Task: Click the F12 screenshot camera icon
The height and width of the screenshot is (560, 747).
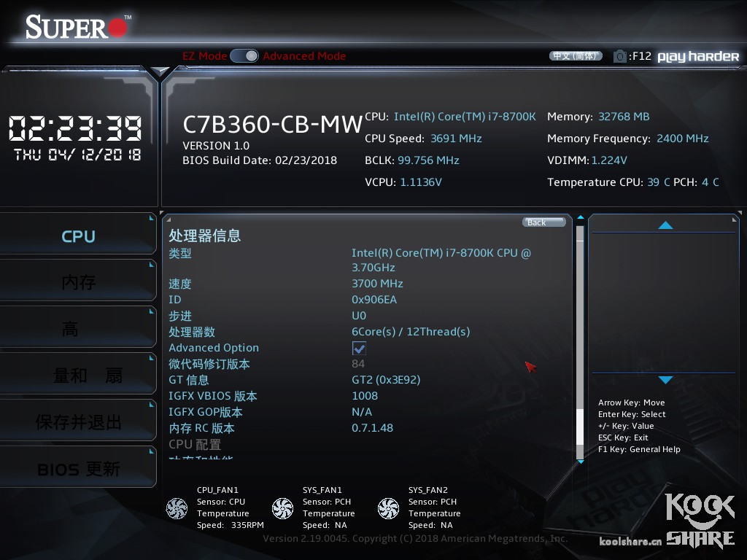Action: [619, 56]
